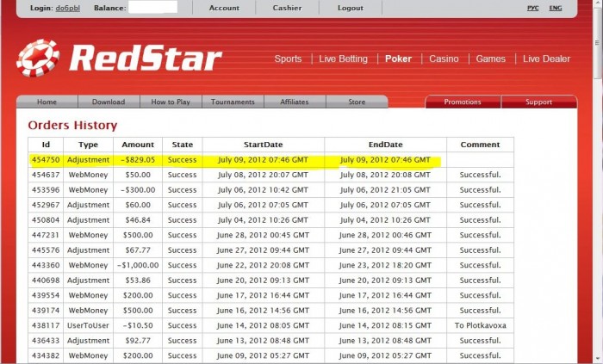The width and height of the screenshot is (603, 364).
Task: Select order Id 454637
Action: (46, 175)
